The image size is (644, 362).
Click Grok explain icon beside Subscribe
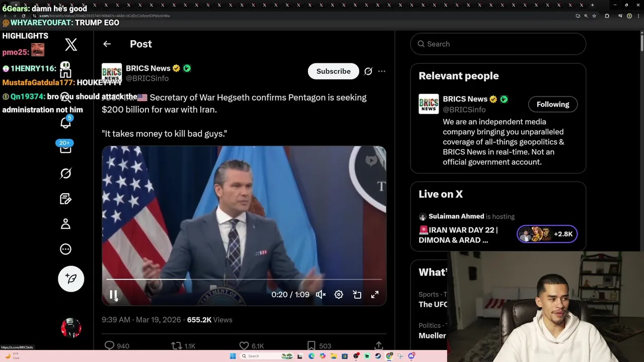coord(368,71)
